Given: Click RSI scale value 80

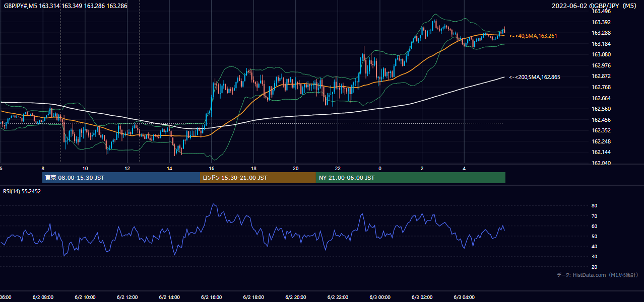Looking at the screenshot, I should [594, 206].
